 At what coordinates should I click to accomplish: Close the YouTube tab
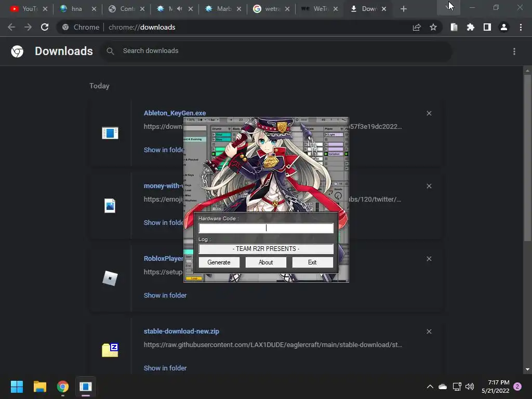(45, 9)
